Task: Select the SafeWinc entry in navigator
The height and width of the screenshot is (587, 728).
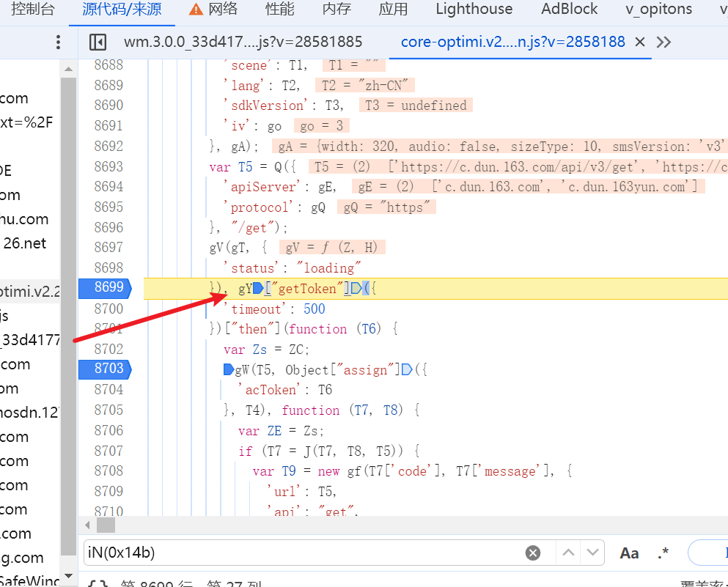Action: tap(30, 580)
